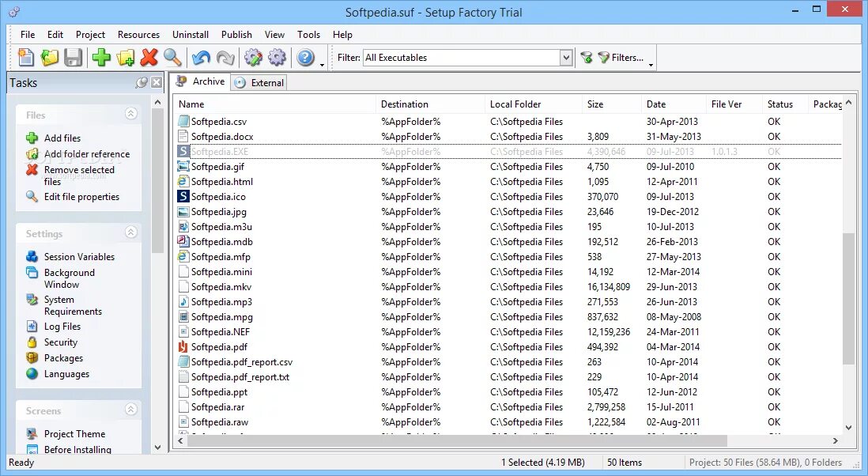Click Add files in Tasks pane
The width and height of the screenshot is (868, 476).
pyautogui.click(x=62, y=138)
